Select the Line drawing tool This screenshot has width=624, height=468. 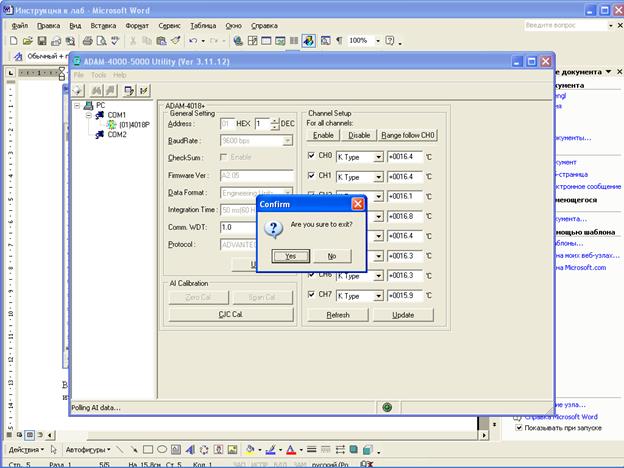pyautogui.click(x=118, y=450)
